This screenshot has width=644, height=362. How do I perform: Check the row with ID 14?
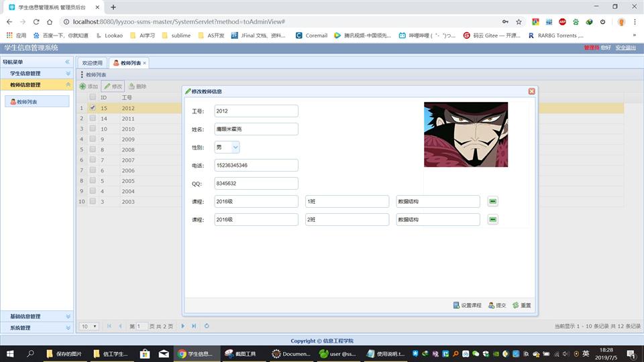93,118
